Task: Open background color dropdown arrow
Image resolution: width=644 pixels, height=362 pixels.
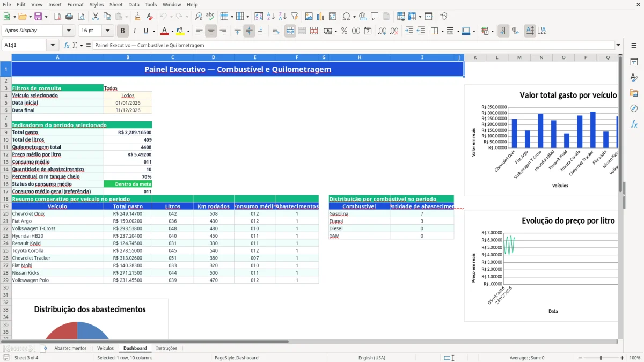Action: pyautogui.click(x=188, y=31)
